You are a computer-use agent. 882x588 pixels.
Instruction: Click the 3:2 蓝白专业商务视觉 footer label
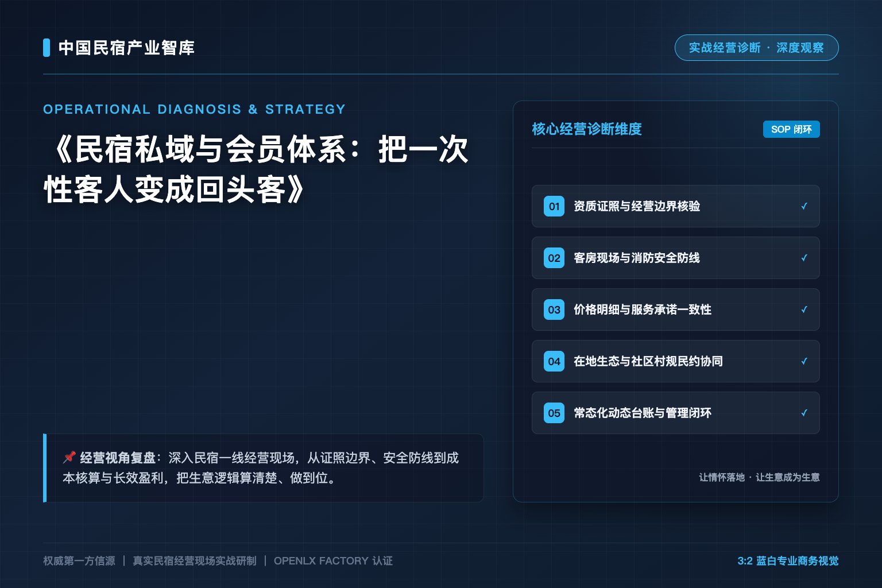click(788, 561)
